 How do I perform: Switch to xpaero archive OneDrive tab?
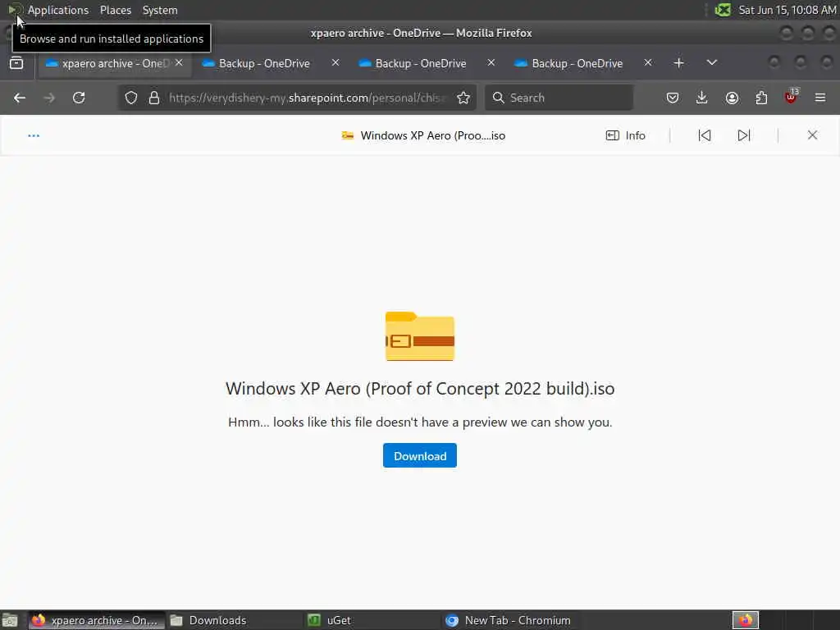pos(114,63)
